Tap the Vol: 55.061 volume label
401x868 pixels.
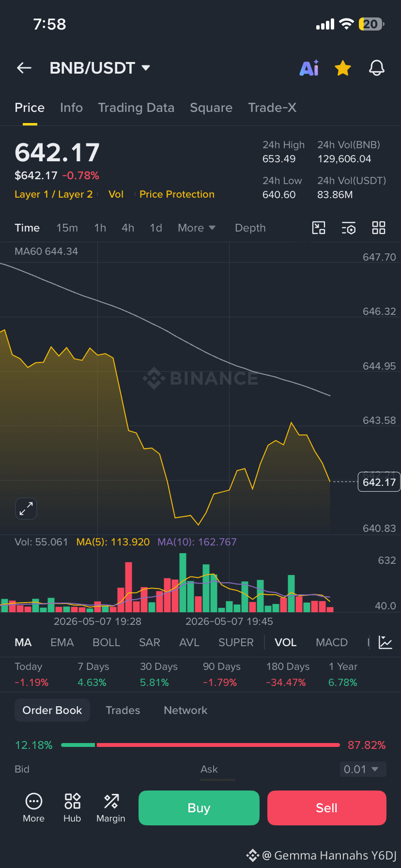click(41, 542)
